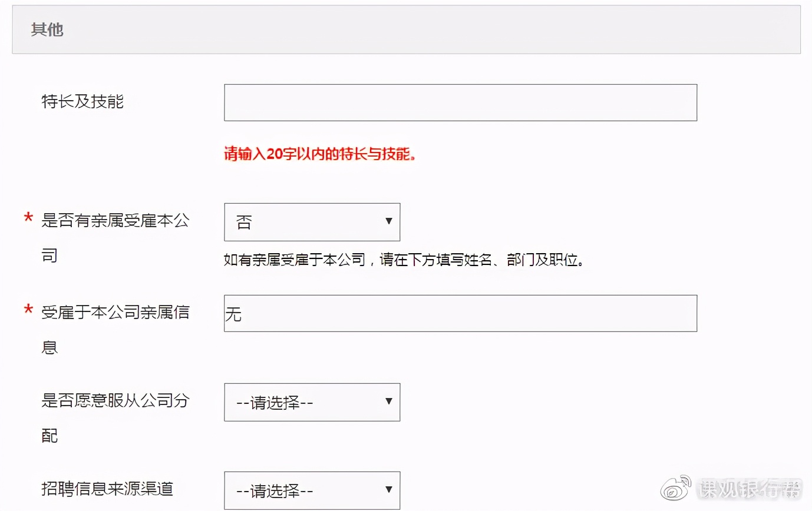
Task: Expand the 是否愿意服从公司分配 selection list
Action: tap(312, 402)
